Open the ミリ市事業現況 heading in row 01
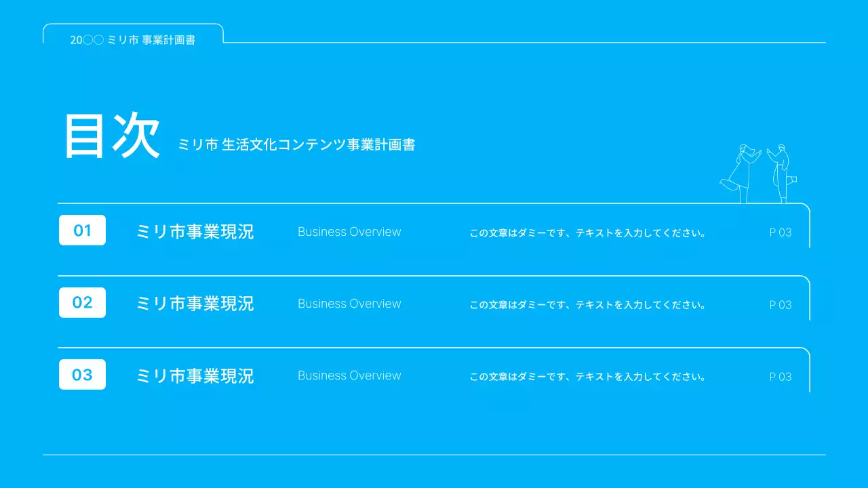 coord(195,232)
